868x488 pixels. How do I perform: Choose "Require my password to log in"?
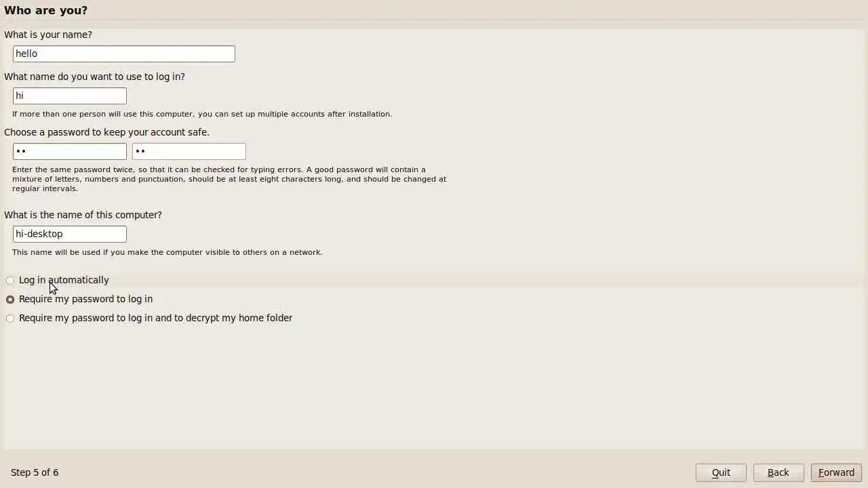pyautogui.click(x=79, y=299)
